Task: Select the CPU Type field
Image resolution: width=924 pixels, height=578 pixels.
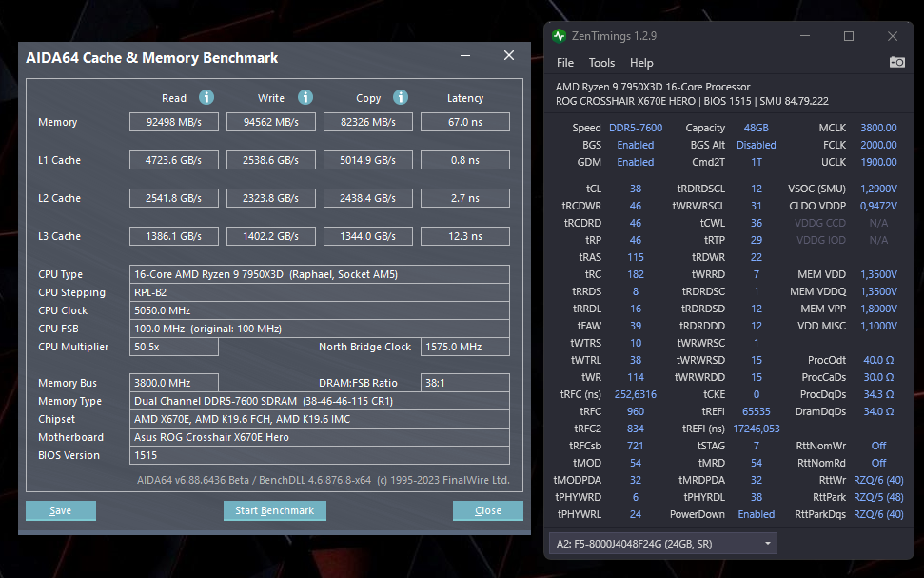Action: click(x=320, y=274)
